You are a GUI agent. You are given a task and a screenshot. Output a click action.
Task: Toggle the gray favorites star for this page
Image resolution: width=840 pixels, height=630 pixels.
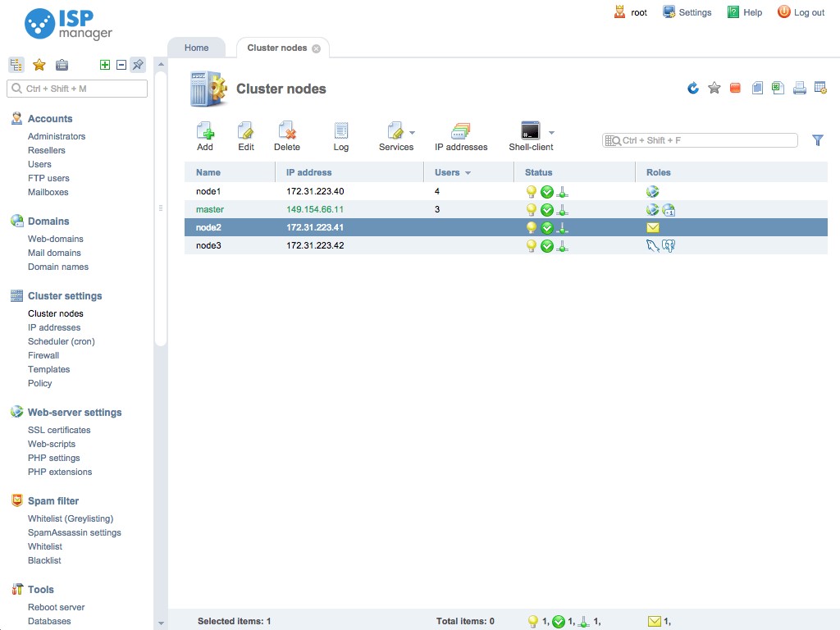[x=714, y=89]
